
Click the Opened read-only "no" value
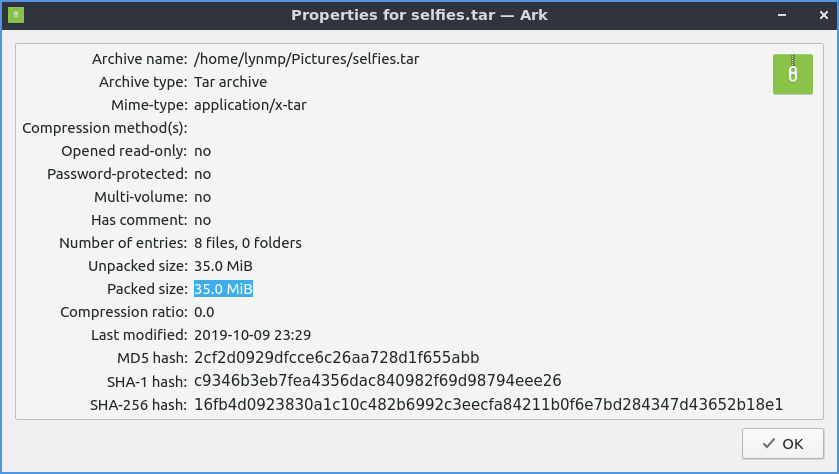point(202,151)
